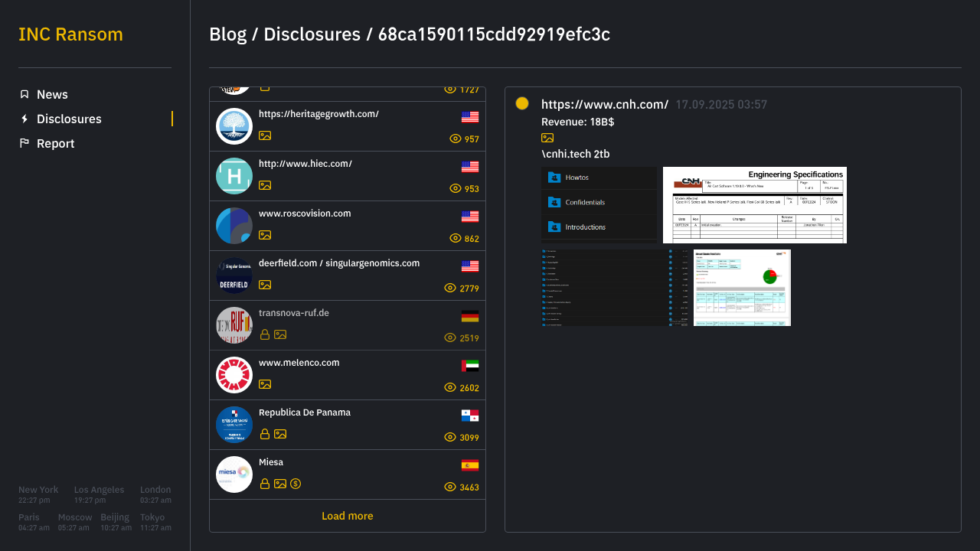980x551 pixels.
Task: Click Miesa logo avatar
Action: pos(234,474)
